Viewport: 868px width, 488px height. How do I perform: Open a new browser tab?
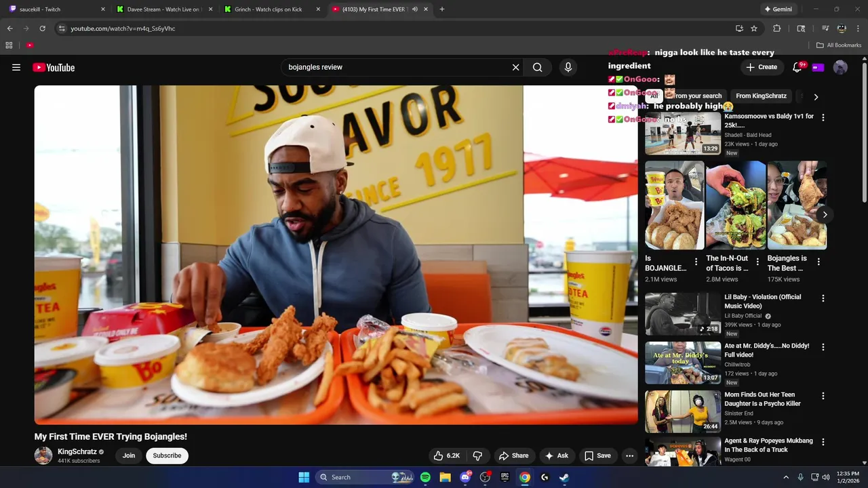coord(442,9)
